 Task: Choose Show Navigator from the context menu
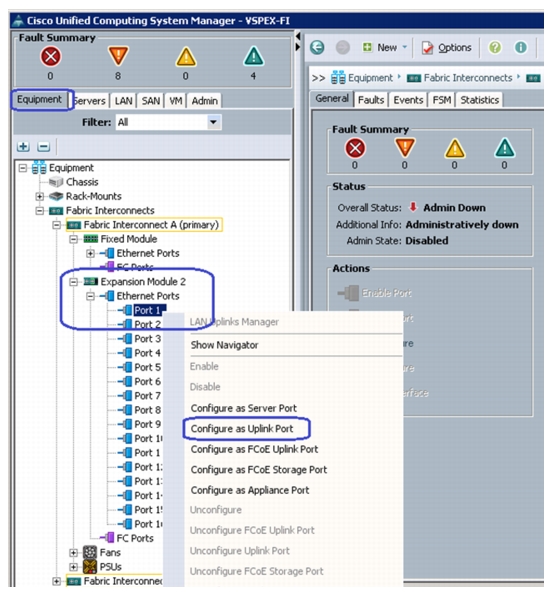click(x=224, y=345)
